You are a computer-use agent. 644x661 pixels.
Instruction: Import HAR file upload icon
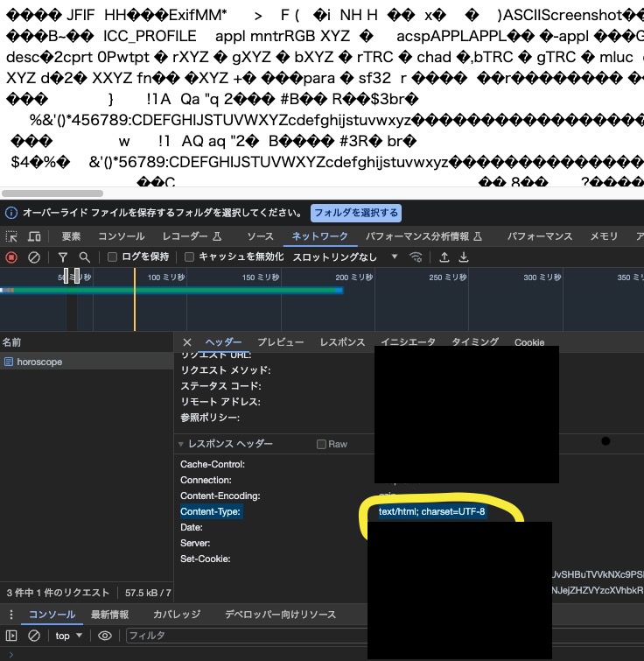click(444, 257)
